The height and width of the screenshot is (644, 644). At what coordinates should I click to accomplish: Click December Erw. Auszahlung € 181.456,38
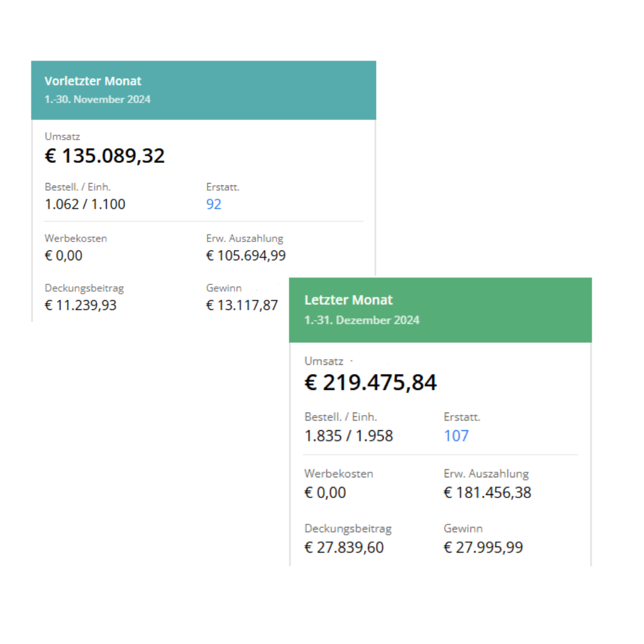point(487,492)
